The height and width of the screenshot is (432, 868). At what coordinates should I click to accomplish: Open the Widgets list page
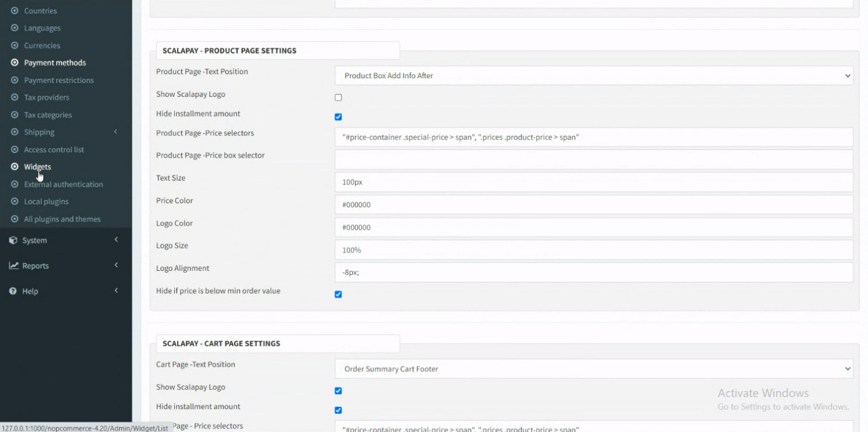37,166
